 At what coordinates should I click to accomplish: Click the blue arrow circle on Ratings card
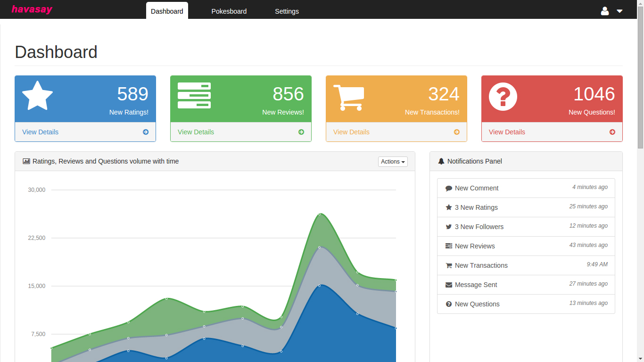click(x=146, y=132)
